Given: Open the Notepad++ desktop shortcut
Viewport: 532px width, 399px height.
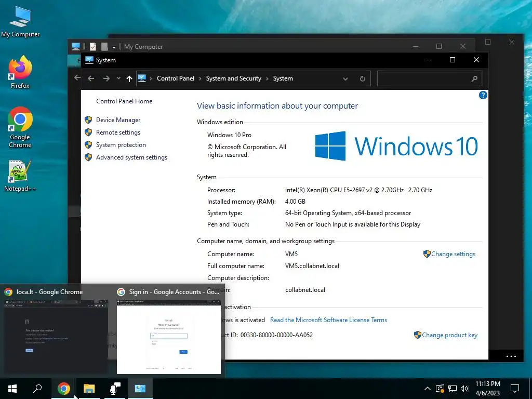Looking at the screenshot, I should coord(20,176).
